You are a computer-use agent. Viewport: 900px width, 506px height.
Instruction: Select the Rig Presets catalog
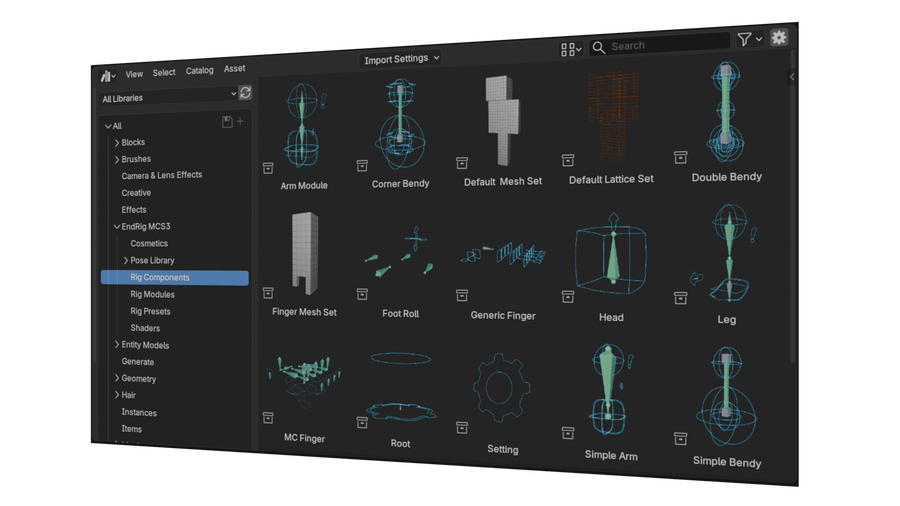[x=150, y=311]
